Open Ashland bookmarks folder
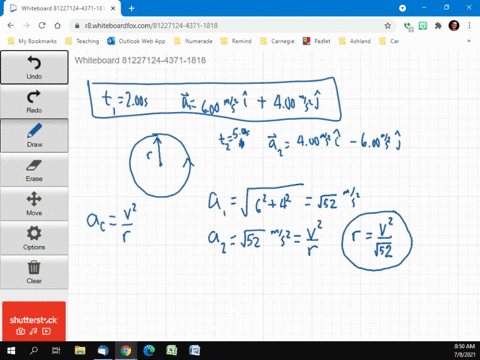480x360 pixels. click(355, 41)
